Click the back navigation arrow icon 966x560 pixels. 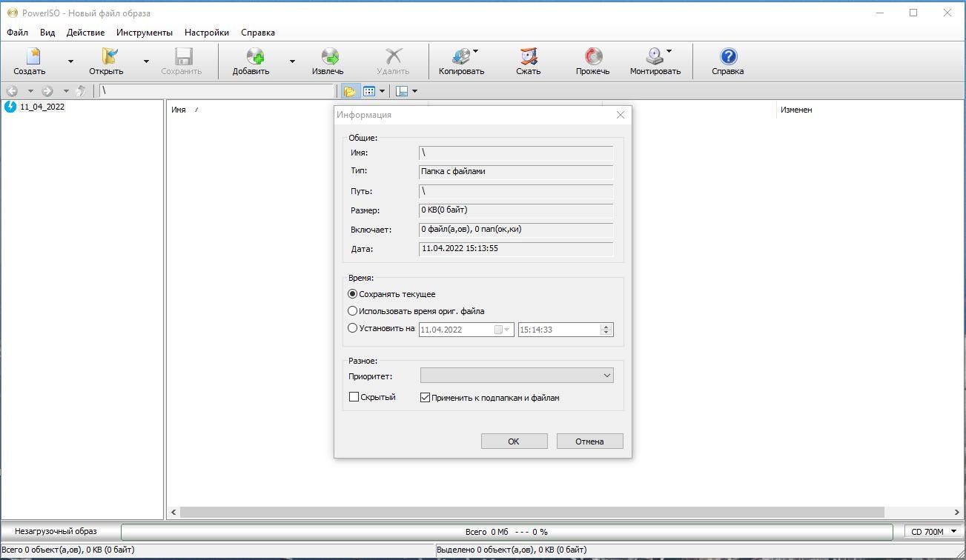pos(12,91)
